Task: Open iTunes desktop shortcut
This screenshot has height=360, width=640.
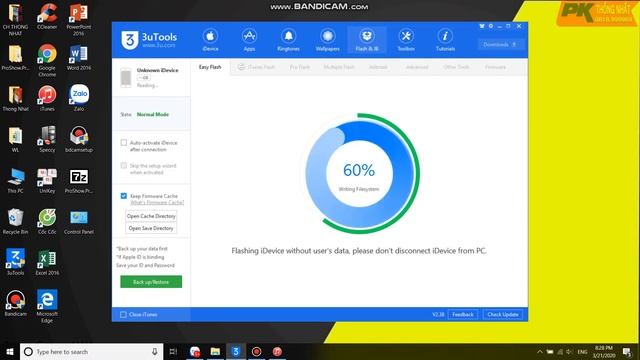Action: click(x=47, y=98)
